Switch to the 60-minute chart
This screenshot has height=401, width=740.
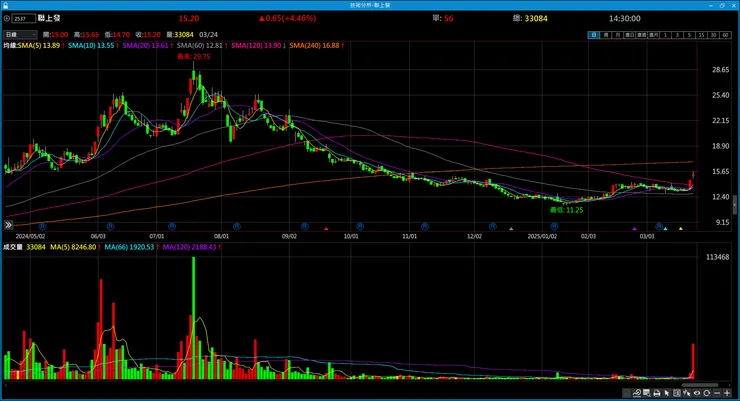tap(725, 35)
